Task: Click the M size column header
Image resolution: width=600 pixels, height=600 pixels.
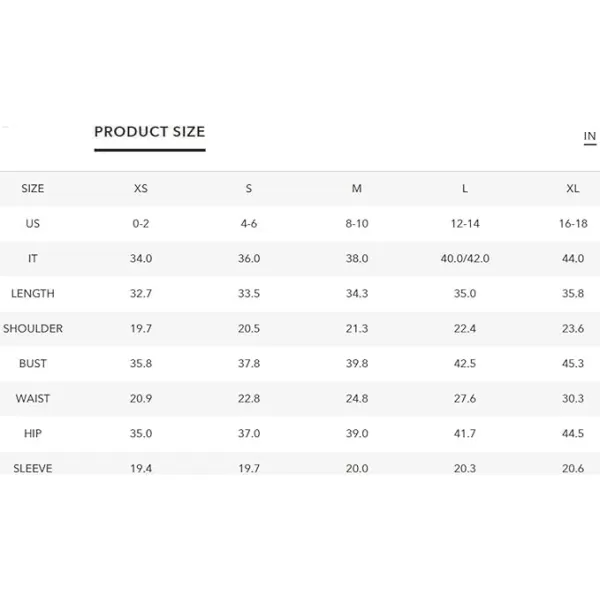Action: pos(357,189)
